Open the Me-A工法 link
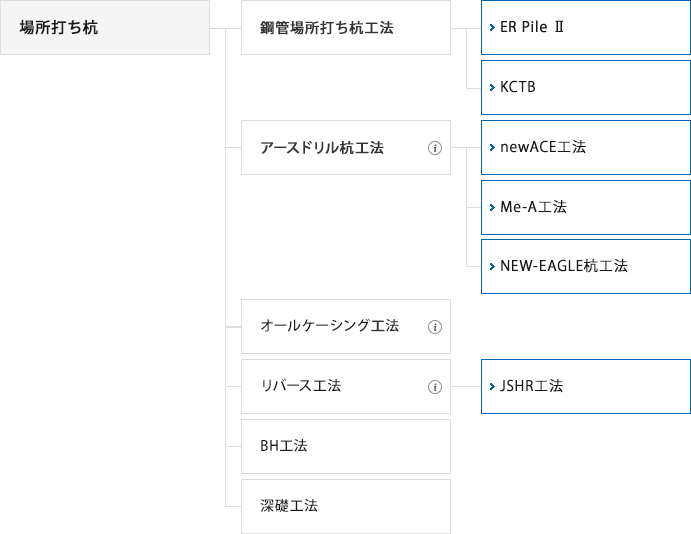The width and height of the screenshot is (691, 534). pyautogui.click(x=586, y=207)
